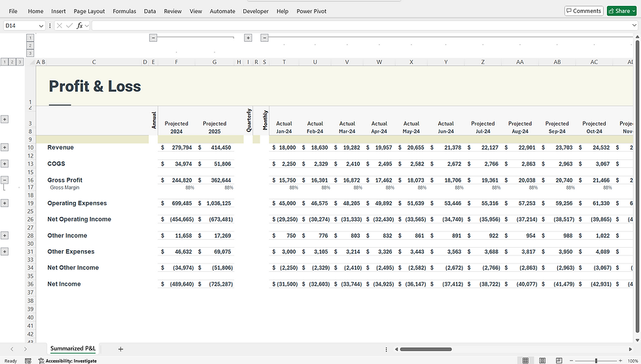Click the Comments button
The width and height of the screenshot is (641, 364).
583,11
